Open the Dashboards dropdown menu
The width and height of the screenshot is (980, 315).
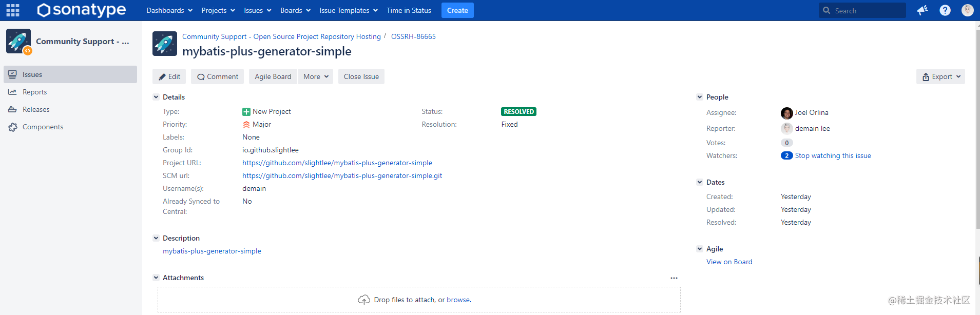[x=169, y=10]
